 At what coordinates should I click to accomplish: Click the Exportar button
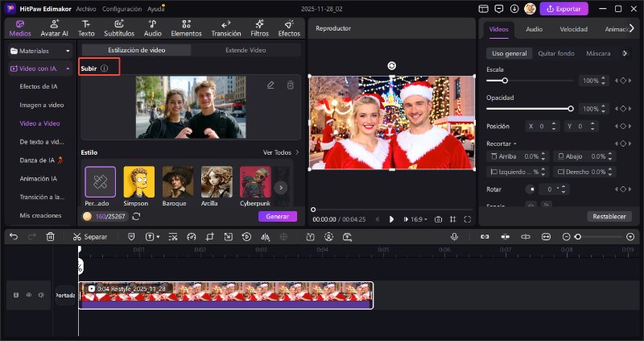click(564, 9)
